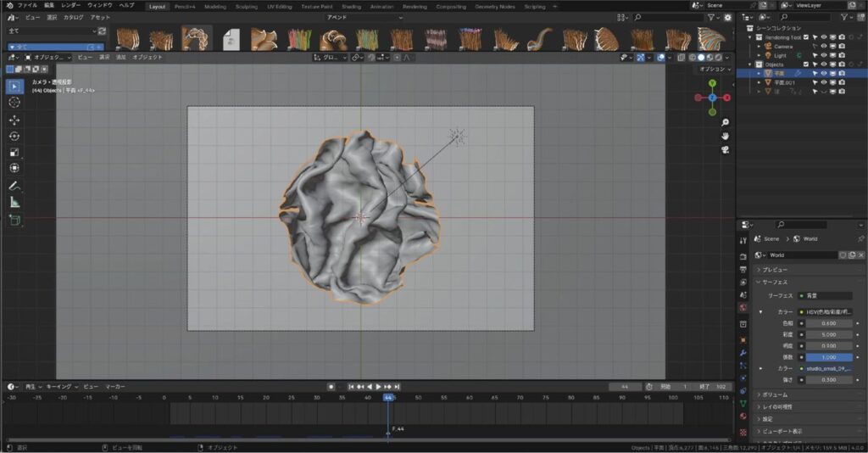Image resolution: width=868 pixels, height=453 pixels.
Task: Open the Render properties tab
Action: pos(743,257)
